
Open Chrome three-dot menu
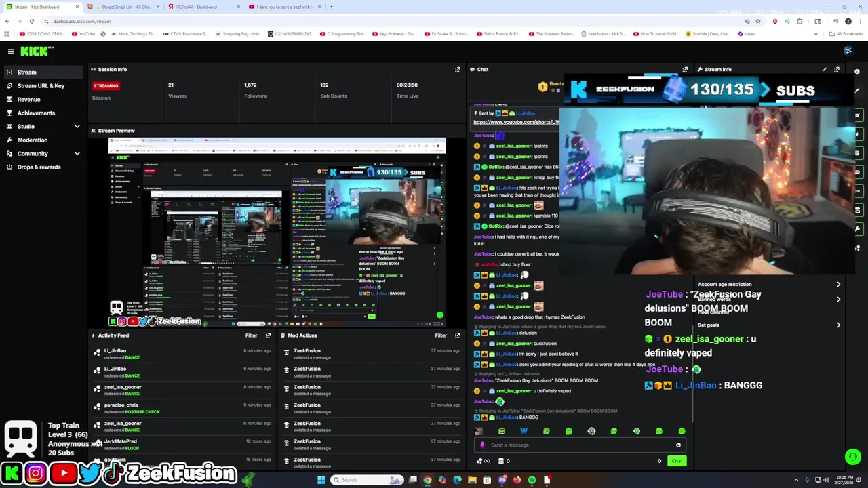point(860,21)
